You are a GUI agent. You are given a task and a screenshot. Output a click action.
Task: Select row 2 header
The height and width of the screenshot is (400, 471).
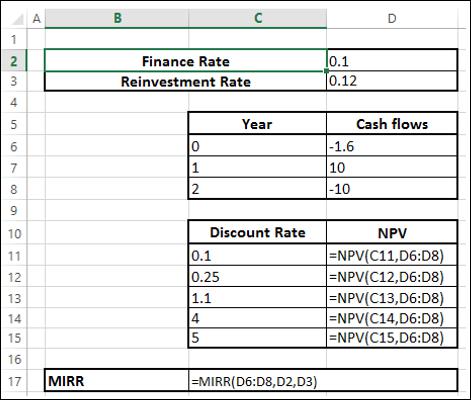[14, 61]
